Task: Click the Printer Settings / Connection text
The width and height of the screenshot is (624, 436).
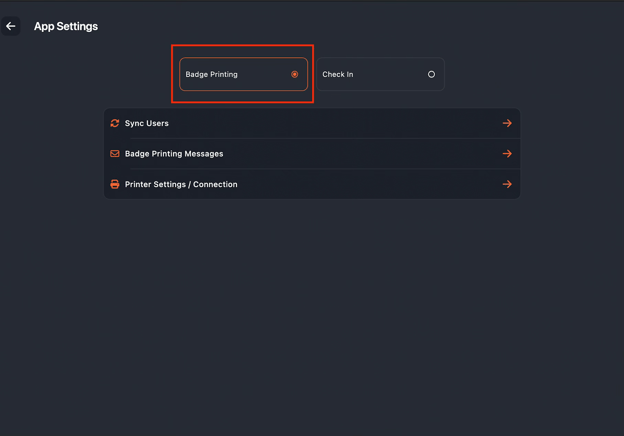Action: pos(181,184)
